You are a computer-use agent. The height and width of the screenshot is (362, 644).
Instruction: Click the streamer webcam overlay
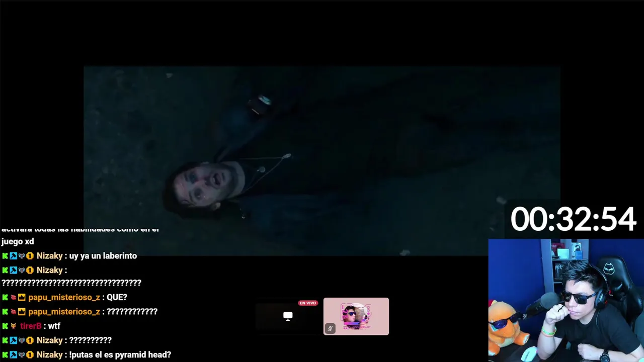pos(566,300)
